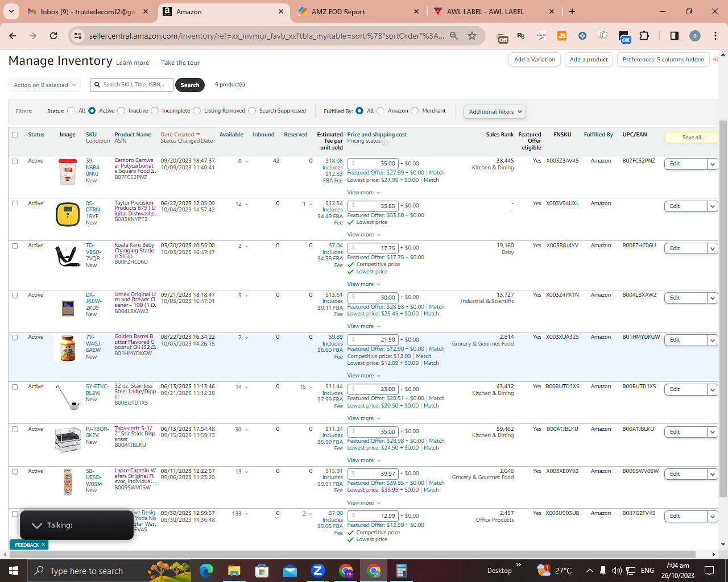Open a new browser tab

[572, 11]
